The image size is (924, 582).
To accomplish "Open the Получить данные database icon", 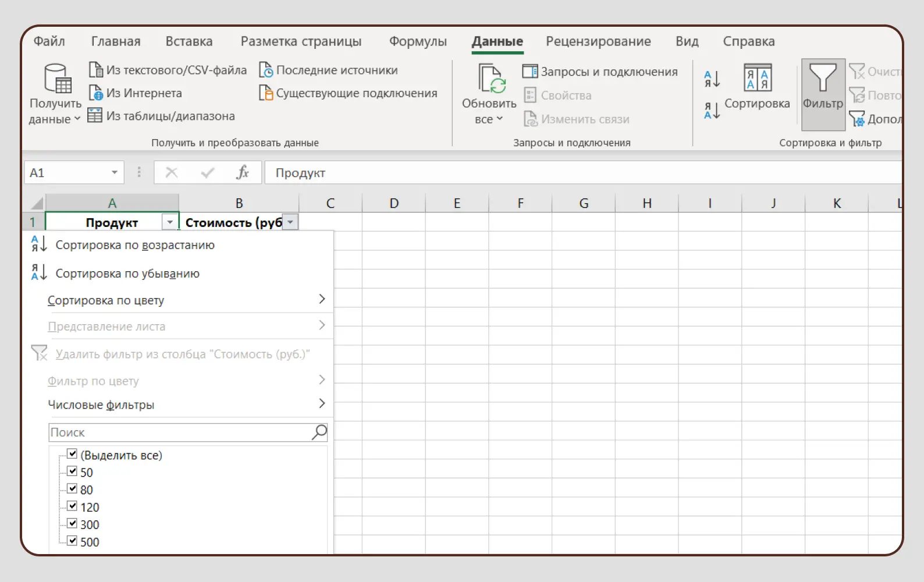I will pos(58,79).
